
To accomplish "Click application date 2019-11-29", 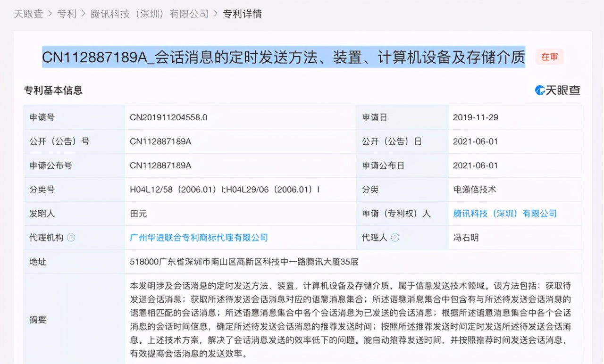I will pyautogui.click(x=476, y=117).
